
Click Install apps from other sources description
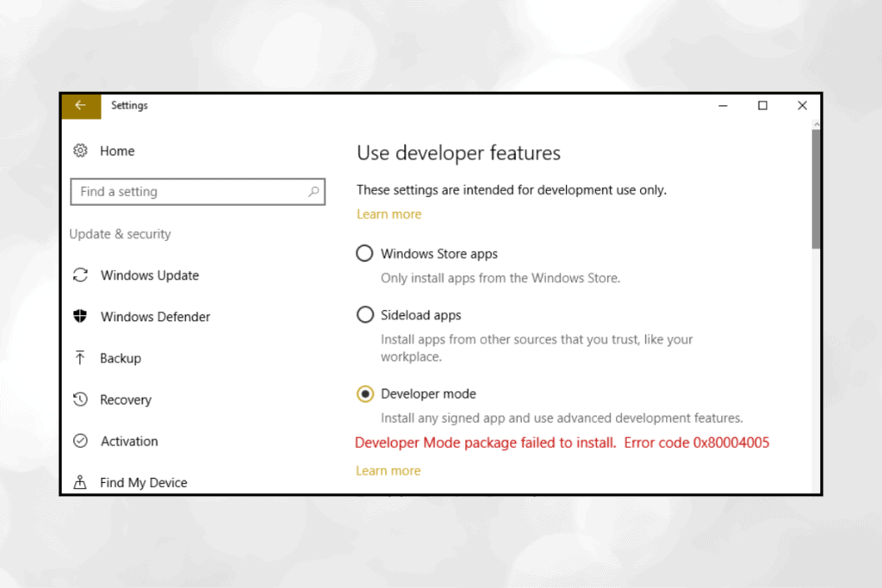tap(537, 348)
